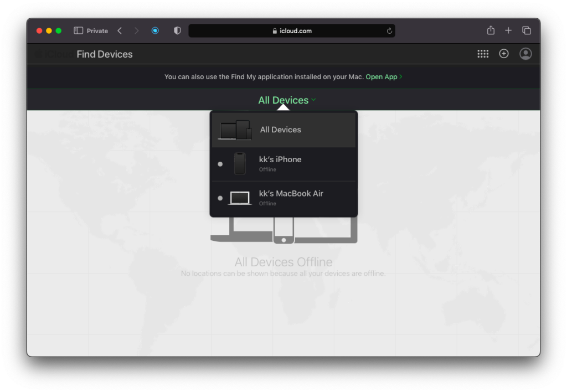Click the Find Devices title
This screenshot has width=567, height=392.
pyautogui.click(x=105, y=54)
